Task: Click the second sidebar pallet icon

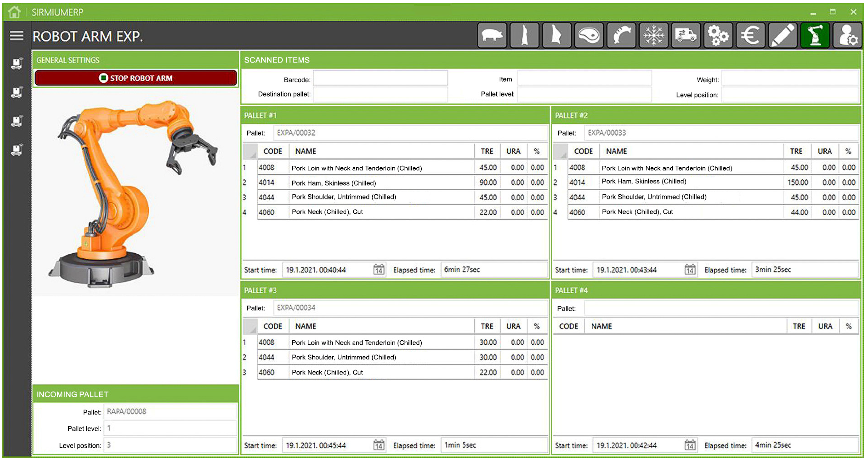Action: [x=16, y=92]
